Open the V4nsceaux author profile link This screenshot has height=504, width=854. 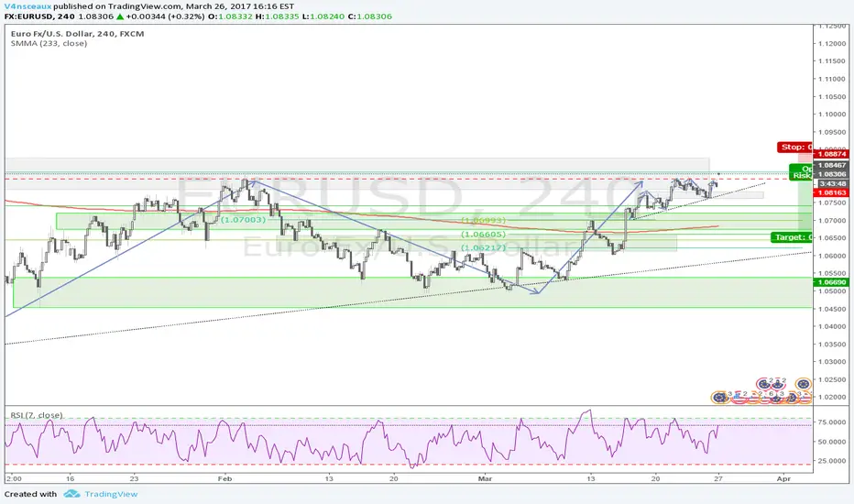point(27,6)
